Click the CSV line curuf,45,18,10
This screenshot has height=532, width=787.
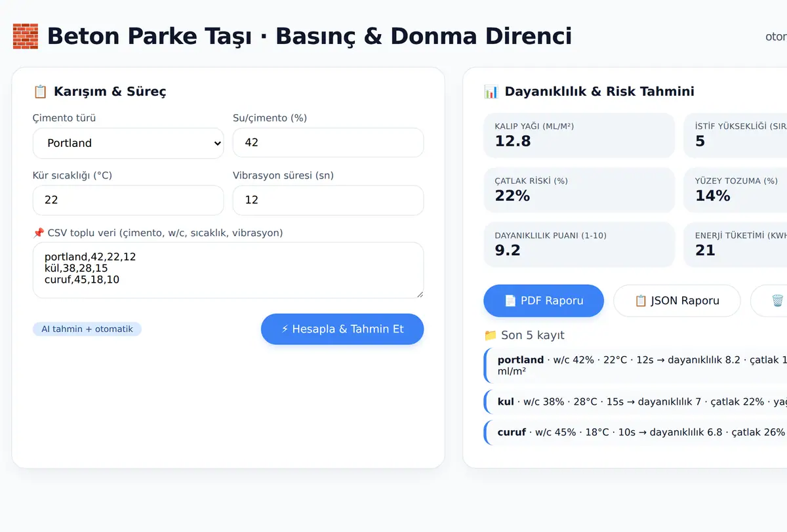[82, 279]
